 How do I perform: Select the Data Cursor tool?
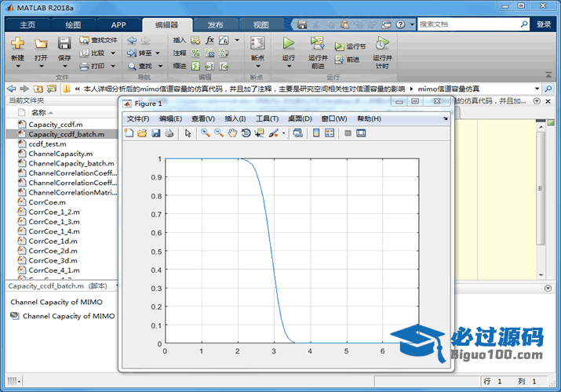coord(259,133)
